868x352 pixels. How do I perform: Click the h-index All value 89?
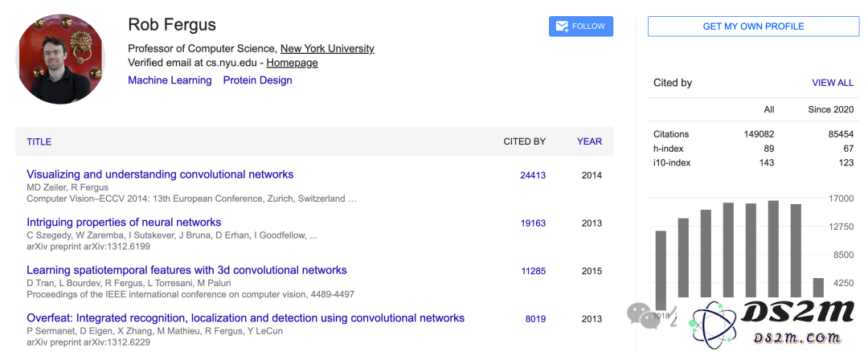[769, 149]
